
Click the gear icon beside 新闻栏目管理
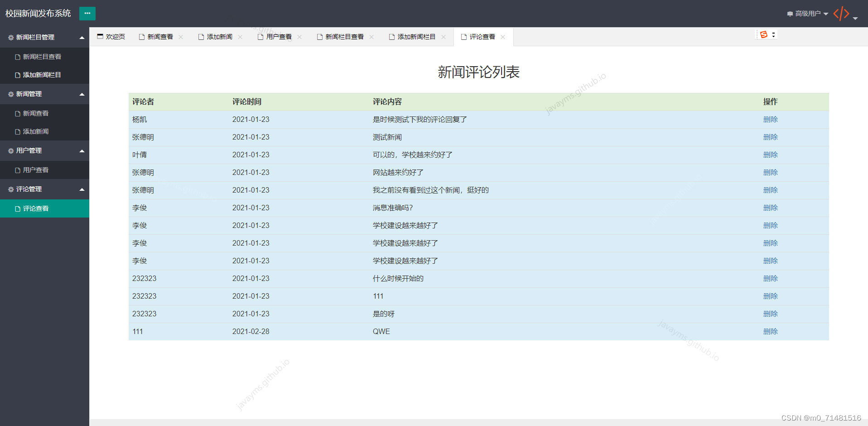coord(10,37)
